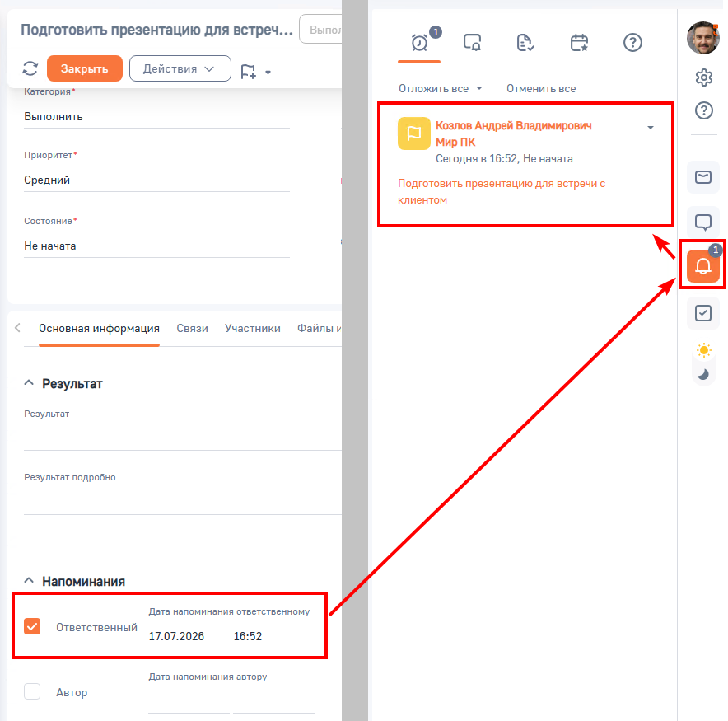Click the settings gear icon
728x721 pixels.
pos(704,77)
